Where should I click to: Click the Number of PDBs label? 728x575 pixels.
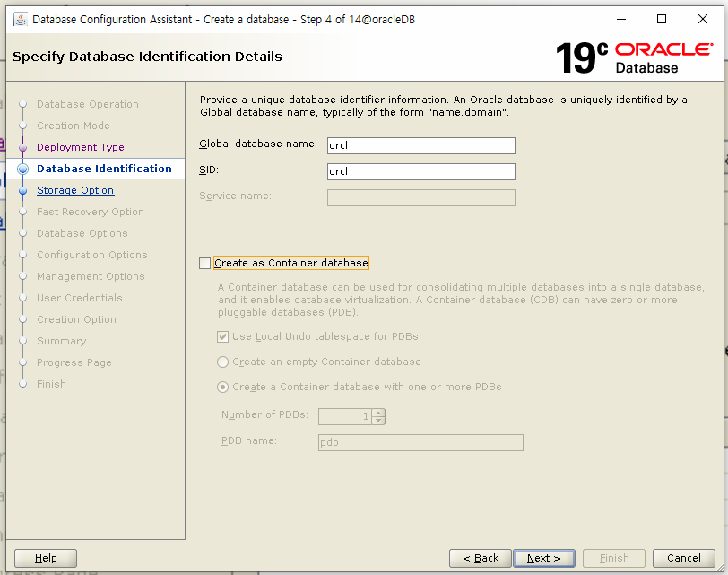point(264,414)
